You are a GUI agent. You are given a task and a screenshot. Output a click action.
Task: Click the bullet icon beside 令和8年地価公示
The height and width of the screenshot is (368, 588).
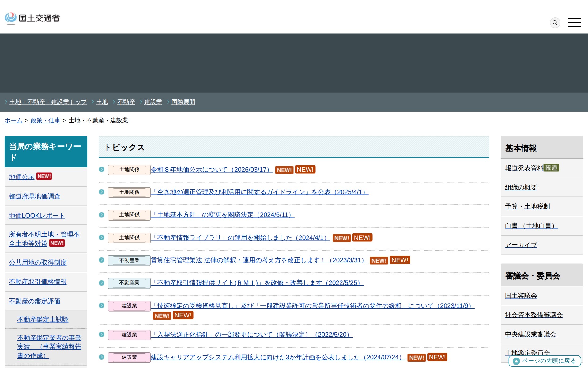coord(102,169)
